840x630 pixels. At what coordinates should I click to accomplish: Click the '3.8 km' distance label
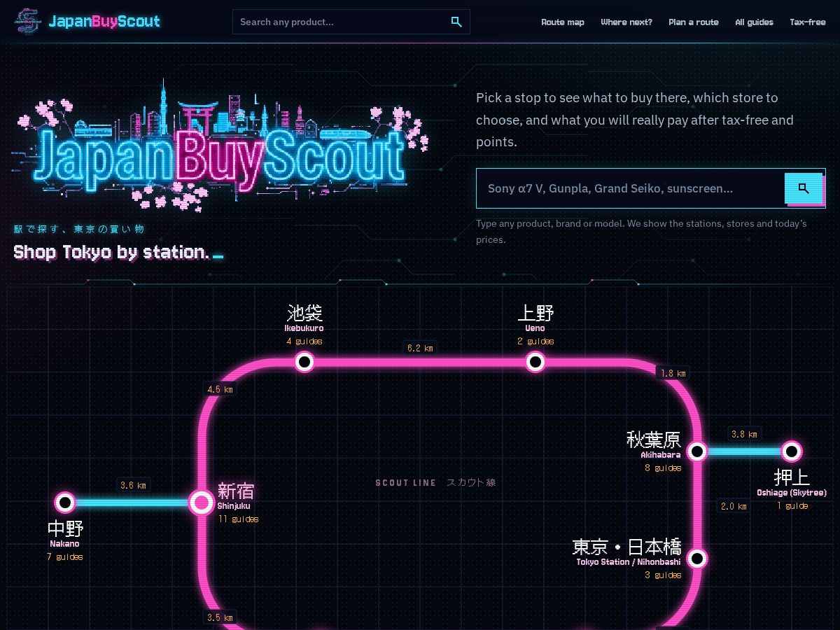click(x=744, y=434)
